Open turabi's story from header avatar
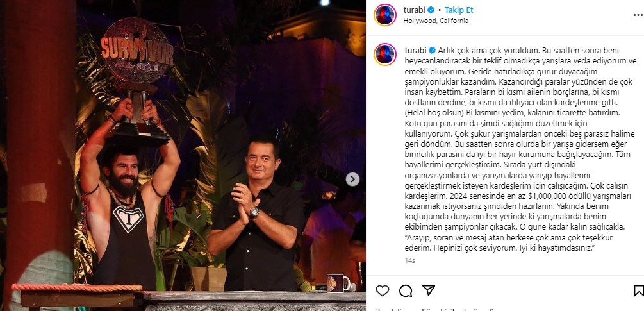Image resolution: width=644 pixels, height=311 pixels. pos(385,15)
